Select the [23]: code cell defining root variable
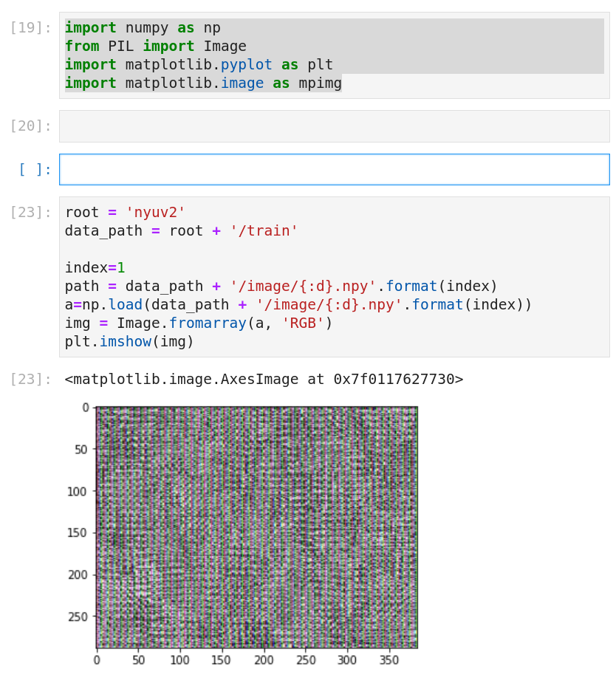This screenshot has width=616, height=675. 295,277
